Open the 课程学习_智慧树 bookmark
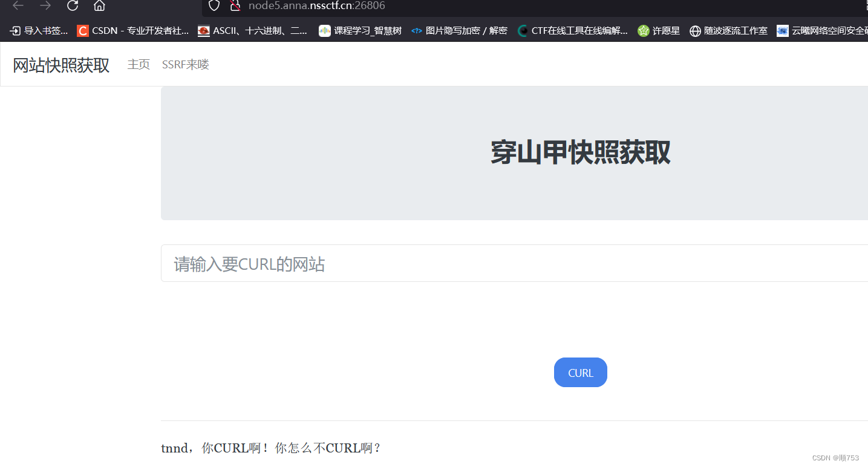The width and height of the screenshot is (868, 467). 361,31
